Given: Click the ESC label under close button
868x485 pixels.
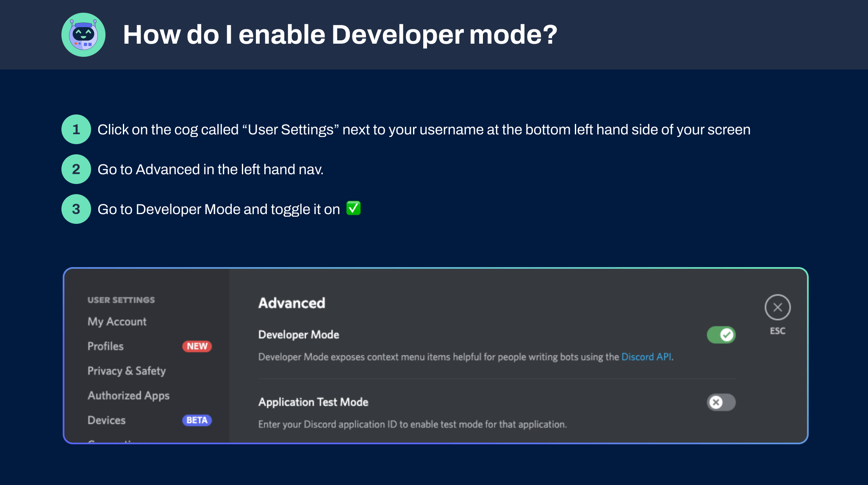Looking at the screenshot, I should 777,331.
